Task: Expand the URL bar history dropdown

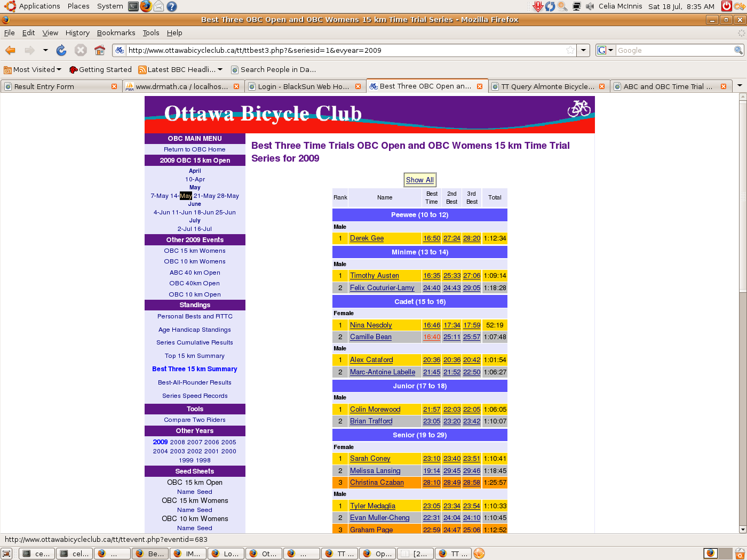Action: click(583, 50)
